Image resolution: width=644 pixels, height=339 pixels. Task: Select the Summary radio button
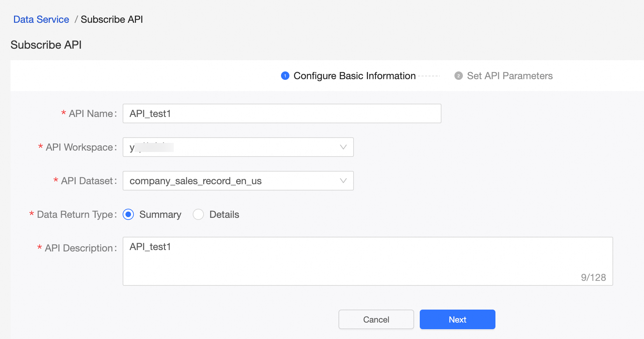128,214
